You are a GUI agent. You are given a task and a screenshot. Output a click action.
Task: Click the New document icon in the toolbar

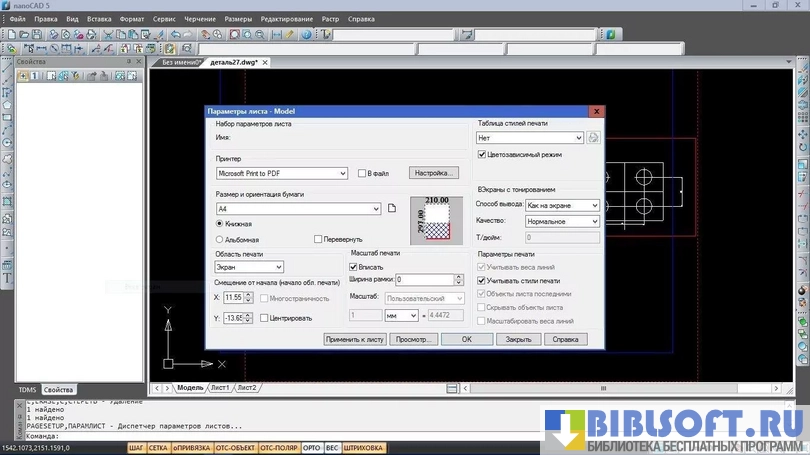[10, 33]
